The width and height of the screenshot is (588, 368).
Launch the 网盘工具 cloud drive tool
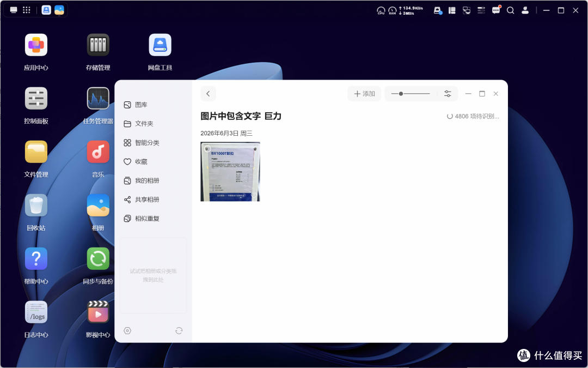(160, 45)
